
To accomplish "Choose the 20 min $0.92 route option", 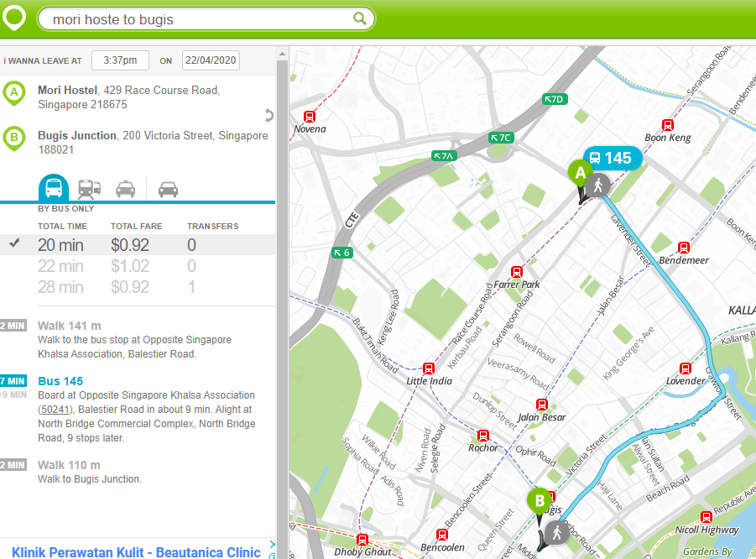I will pyautogui.click(x=138, y=245).
